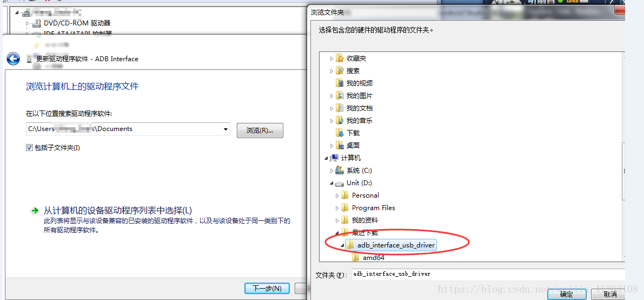The image size is (644, 300).
Task: Toggle the 包括子文件夹 checkbox
Action: pos(29,147)
